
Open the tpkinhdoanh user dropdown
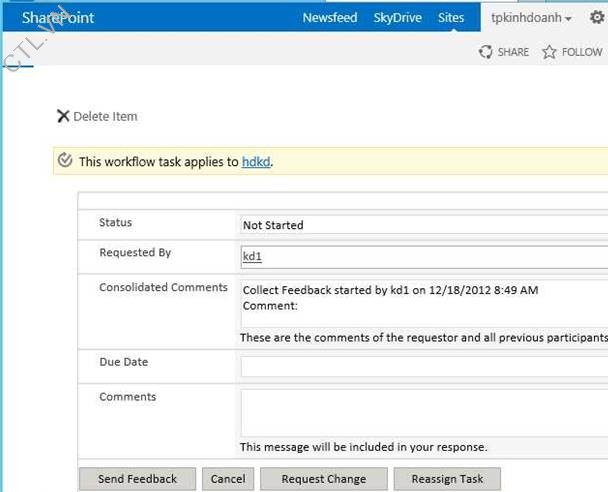coord(531,18)
